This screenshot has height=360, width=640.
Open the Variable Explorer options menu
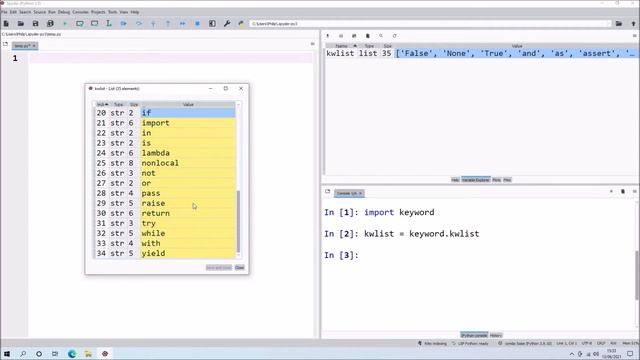point(635,36)
